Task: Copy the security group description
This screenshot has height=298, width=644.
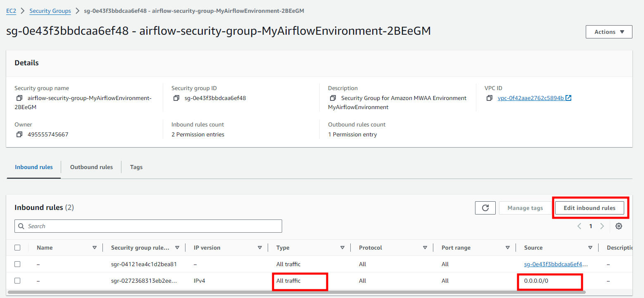Action: [x=333, y=98]
